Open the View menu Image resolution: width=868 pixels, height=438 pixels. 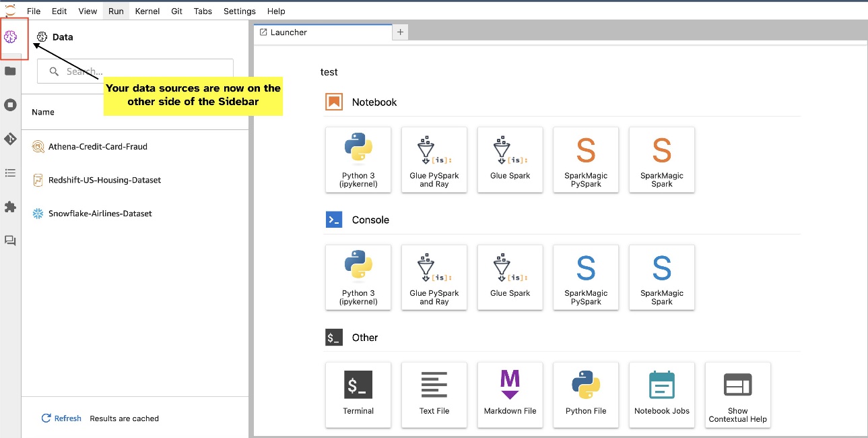click(x=88, y=11)
